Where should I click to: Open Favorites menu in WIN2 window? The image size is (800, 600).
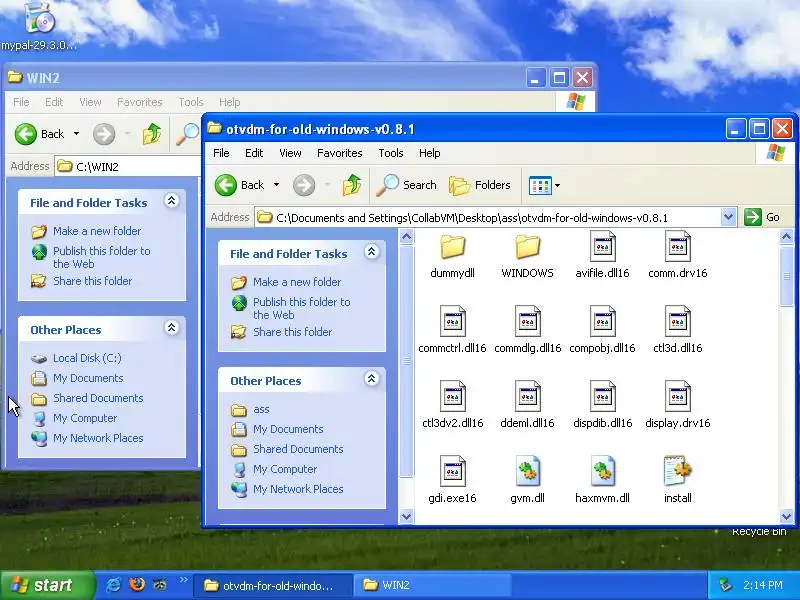(x=139, y=102)
